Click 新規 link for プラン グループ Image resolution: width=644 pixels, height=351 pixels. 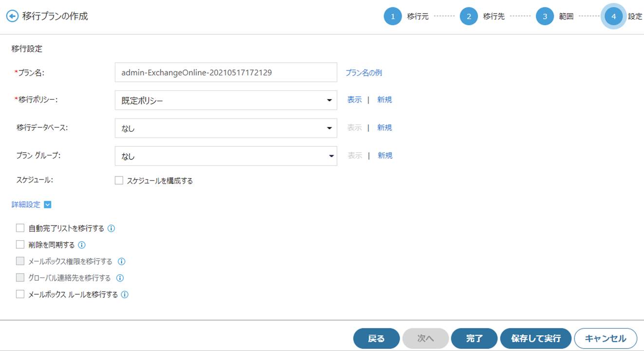tap(385, 156)
